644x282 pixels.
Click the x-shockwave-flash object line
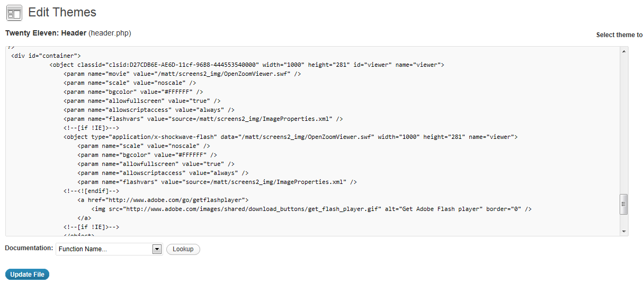pyautogui.click(x=290, y=137)
